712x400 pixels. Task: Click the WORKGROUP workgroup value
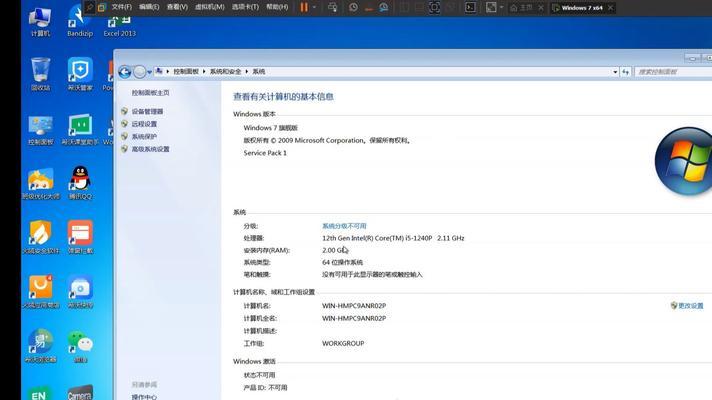pos(343,344)
